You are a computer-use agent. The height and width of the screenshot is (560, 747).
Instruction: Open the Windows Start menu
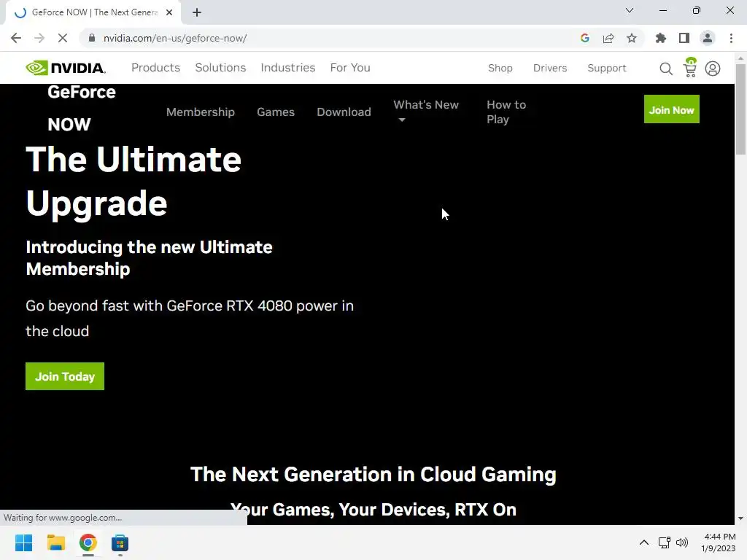tap(24, 542)
